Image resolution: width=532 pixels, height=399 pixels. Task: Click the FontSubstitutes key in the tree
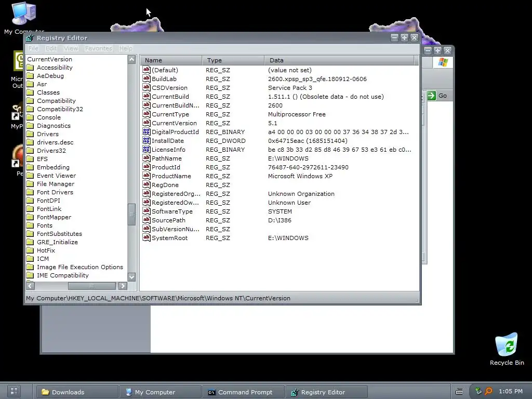coord(59,234)
